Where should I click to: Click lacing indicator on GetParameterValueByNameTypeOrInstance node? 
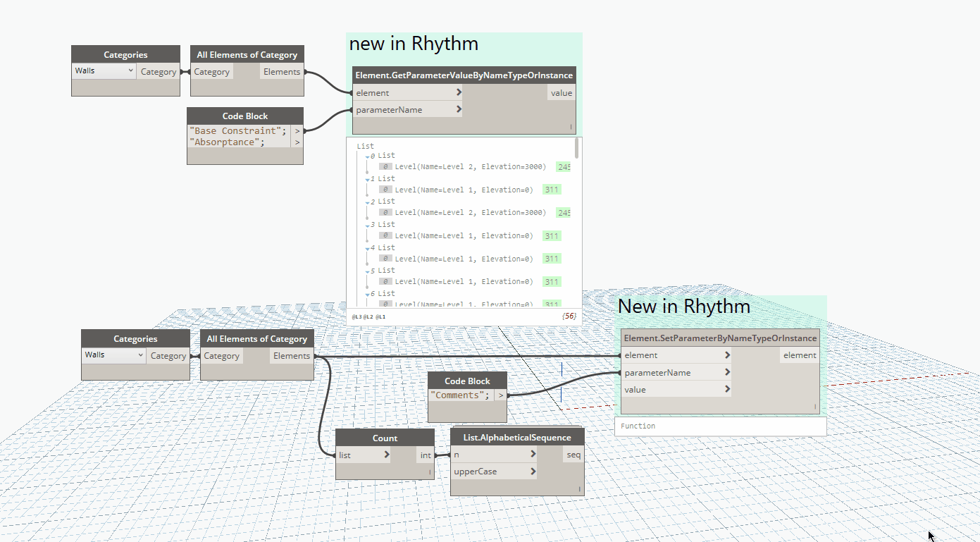[571, 128]
